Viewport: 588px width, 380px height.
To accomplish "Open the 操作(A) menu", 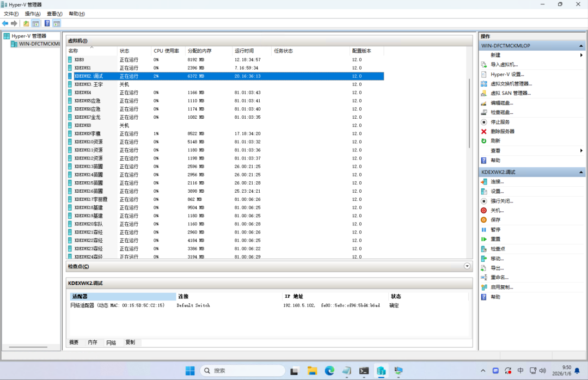I will (x=33, y=14).
